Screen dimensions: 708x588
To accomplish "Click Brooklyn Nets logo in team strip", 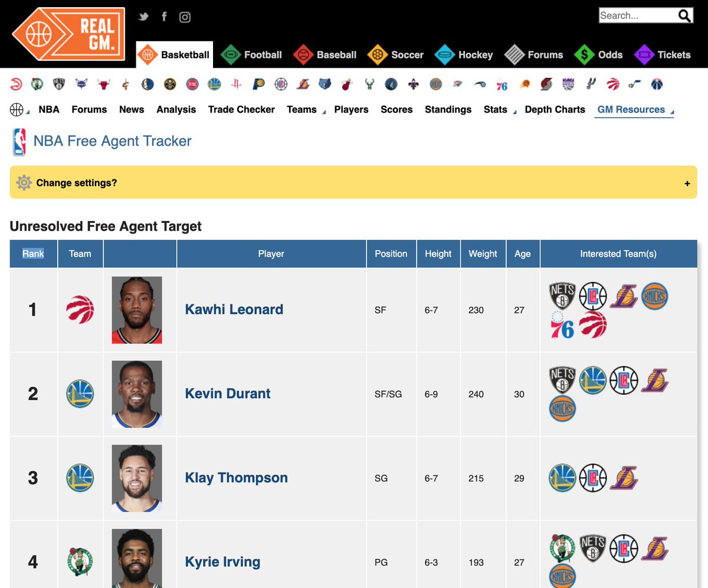I will coord(58,84).
